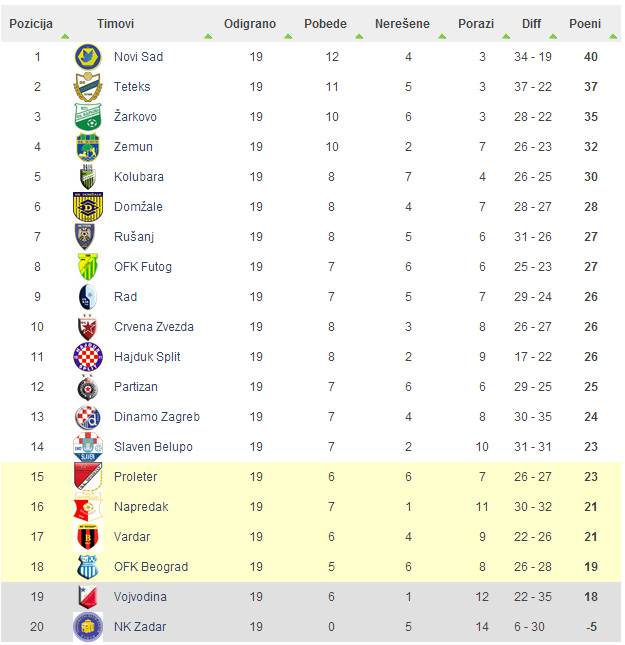625x645 pixels.
Task: Click the Domžale yellow crest
Action: coord(88,207)
